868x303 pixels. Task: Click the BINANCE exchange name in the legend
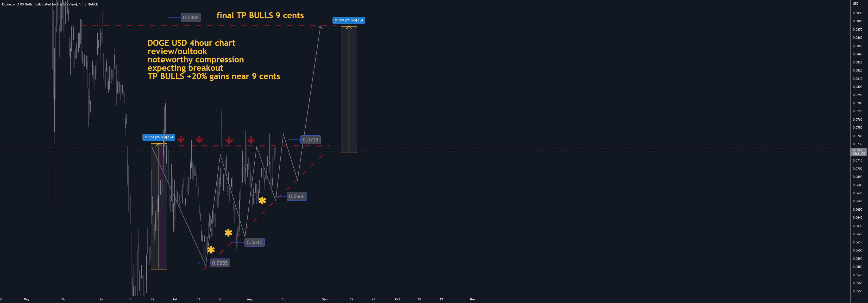click(92, 4)
